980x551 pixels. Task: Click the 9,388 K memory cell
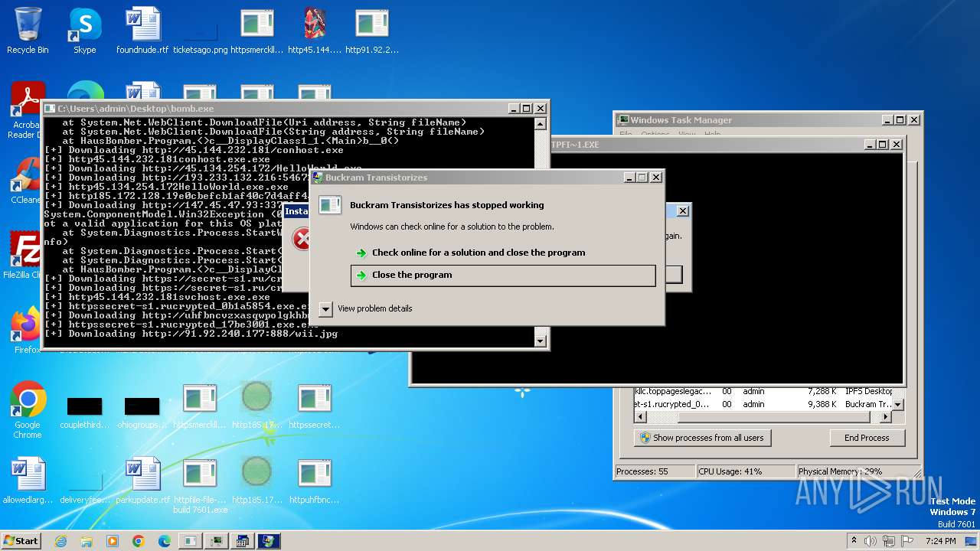tap(822, 404)
